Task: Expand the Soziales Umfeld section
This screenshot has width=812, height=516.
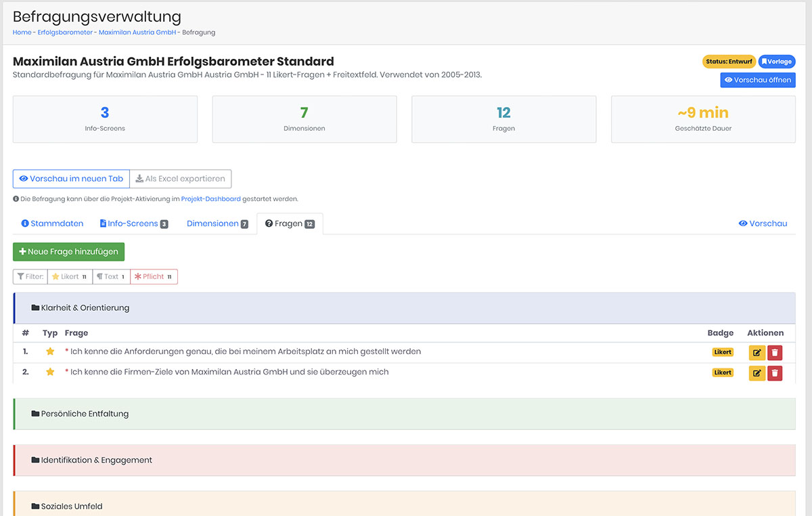Action: pos(72,507)
